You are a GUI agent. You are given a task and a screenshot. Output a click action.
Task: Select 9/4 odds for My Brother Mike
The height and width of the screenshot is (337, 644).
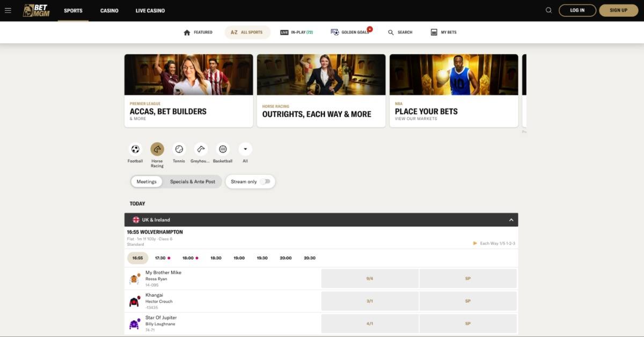tap(370, 278)
